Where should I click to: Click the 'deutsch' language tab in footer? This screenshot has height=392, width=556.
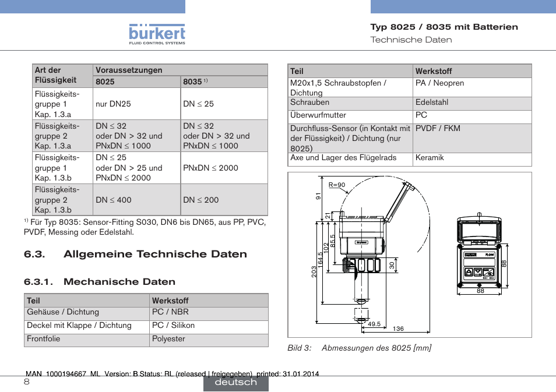point(236,383)
